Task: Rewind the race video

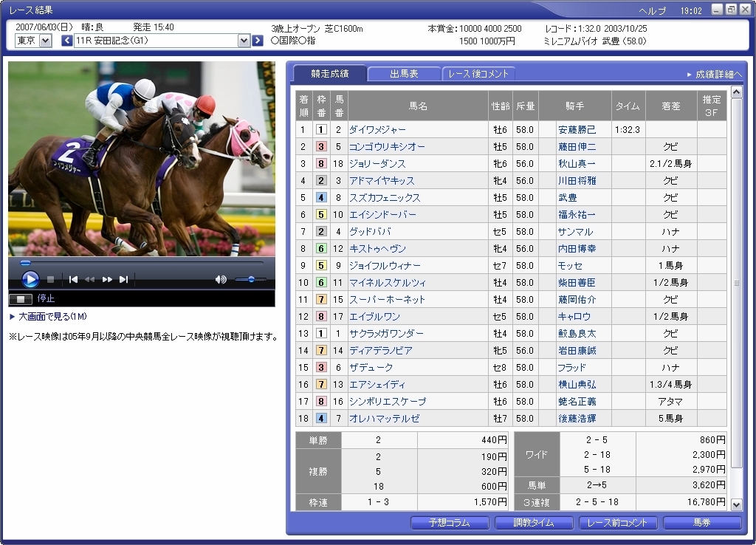Action: (x=89, y=279)
